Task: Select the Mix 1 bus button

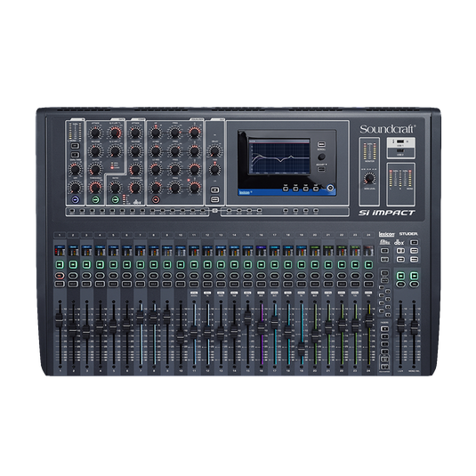Action: click(72, 210)
